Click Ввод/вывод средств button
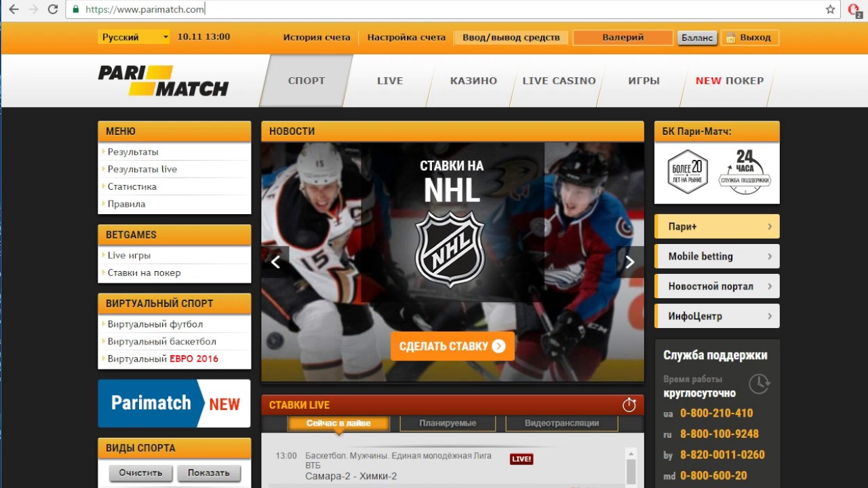This screenshot has height=488, width=868. (x=511, y=37)
